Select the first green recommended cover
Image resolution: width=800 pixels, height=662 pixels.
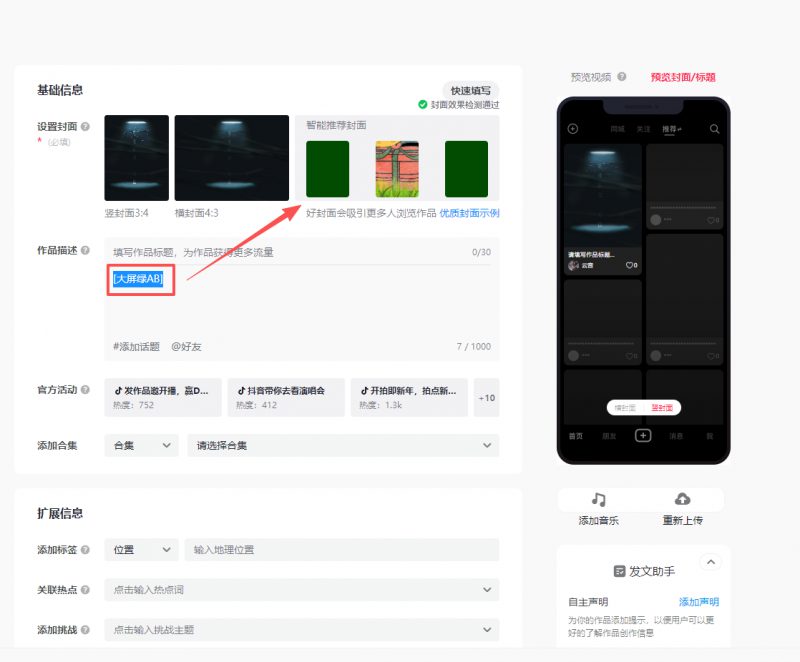tap(327, 169)
